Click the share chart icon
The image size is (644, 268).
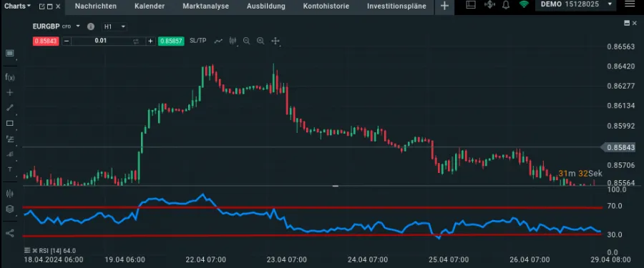point(10,233)
